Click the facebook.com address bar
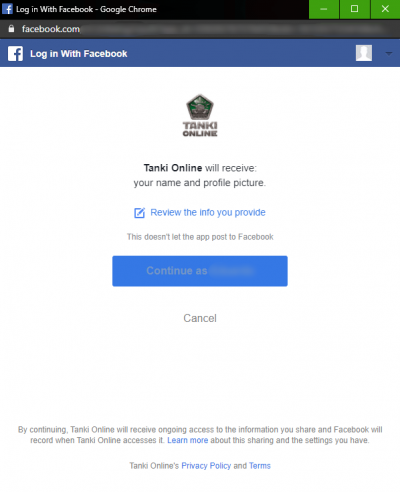Screen dimensions: 400x492 pos(200,29)
